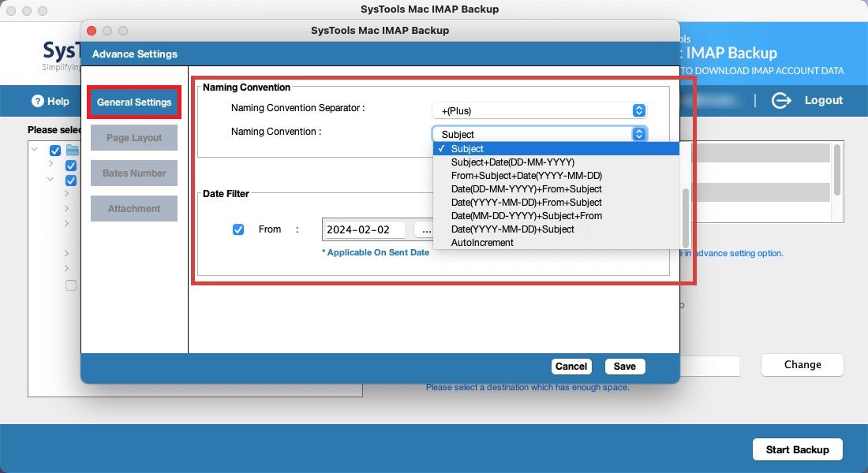Toggle the second checked tree checkbox
Screen dimensions: 868x473
(71, 166)
